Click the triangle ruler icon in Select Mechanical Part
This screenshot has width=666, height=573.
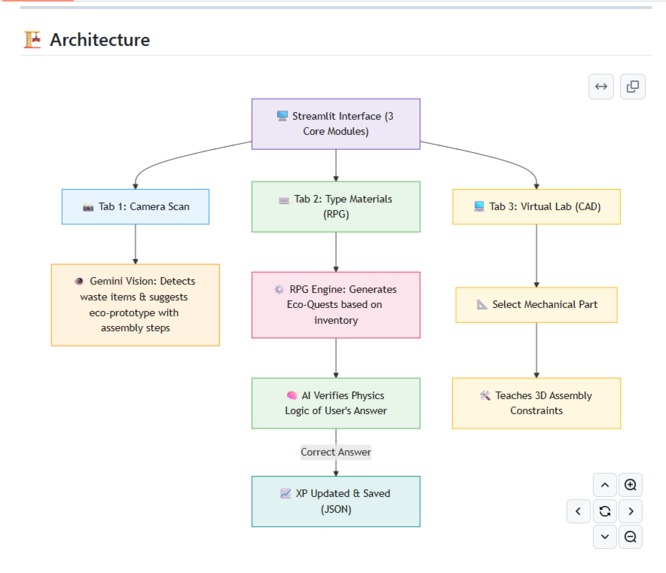tap(482, 304)
